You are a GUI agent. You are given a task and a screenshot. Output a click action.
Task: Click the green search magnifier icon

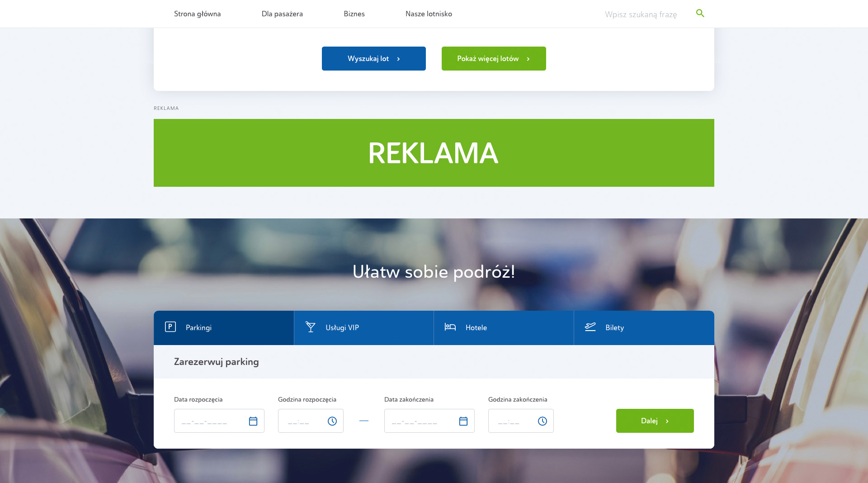(x=700, y=14)
